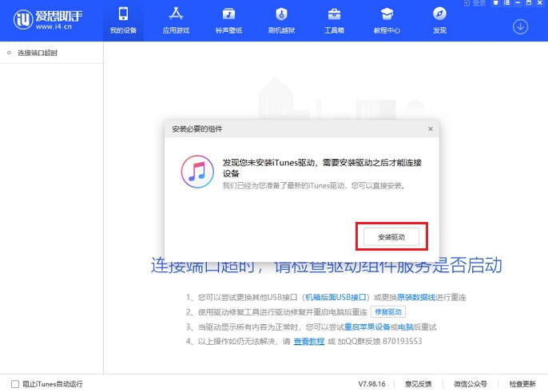Open the 教程中心 tutorial center
The height and width of the screenshot is (392, 548).
(x=387, y=20)
